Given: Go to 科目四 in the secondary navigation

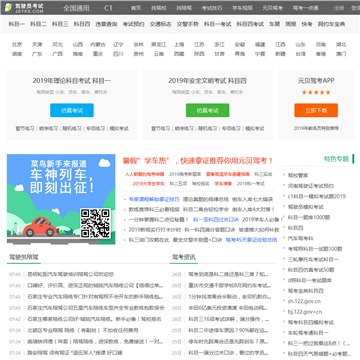Looking at the screenshot, I should pos(82,24).
